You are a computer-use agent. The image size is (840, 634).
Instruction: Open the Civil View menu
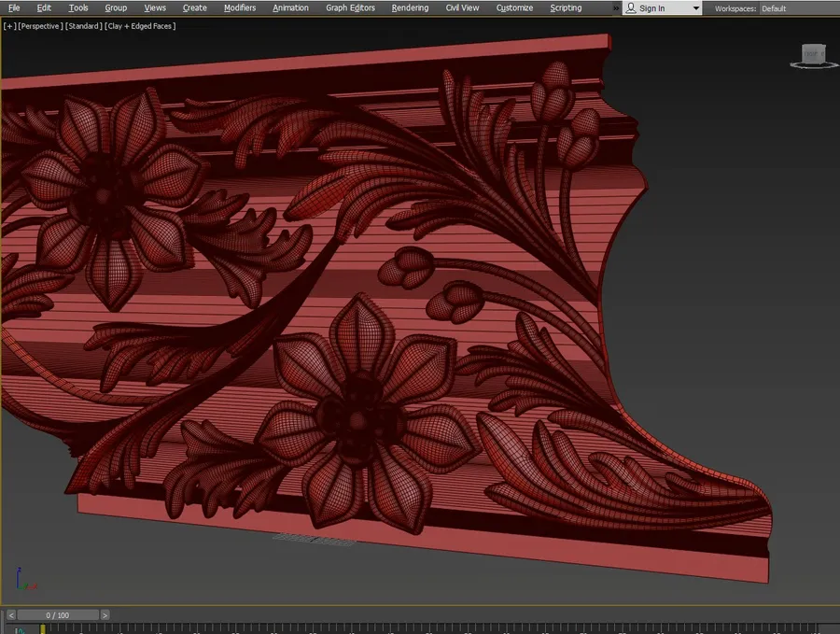tap(462, 8)
